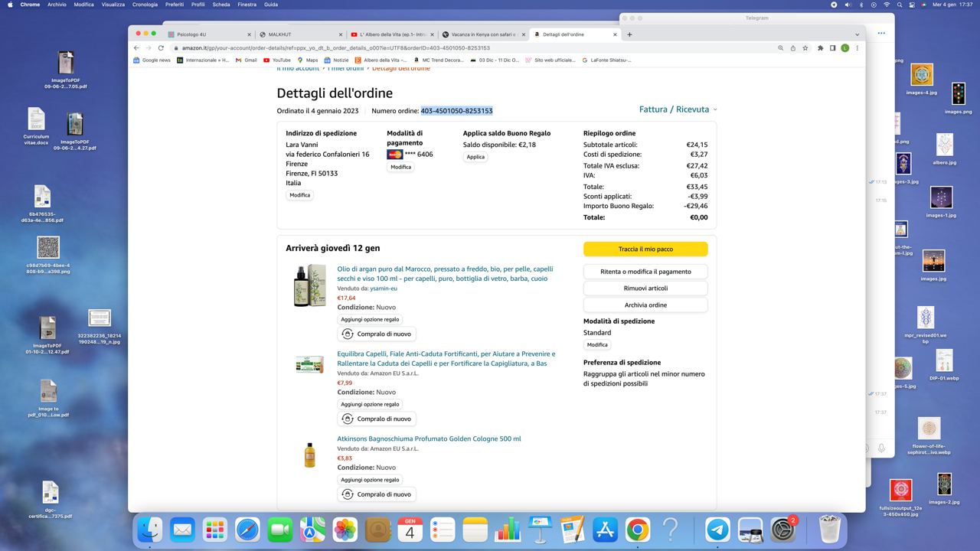Launch Mail from the dock
Screen dimensions: 980x551
[x=182, y=530]
